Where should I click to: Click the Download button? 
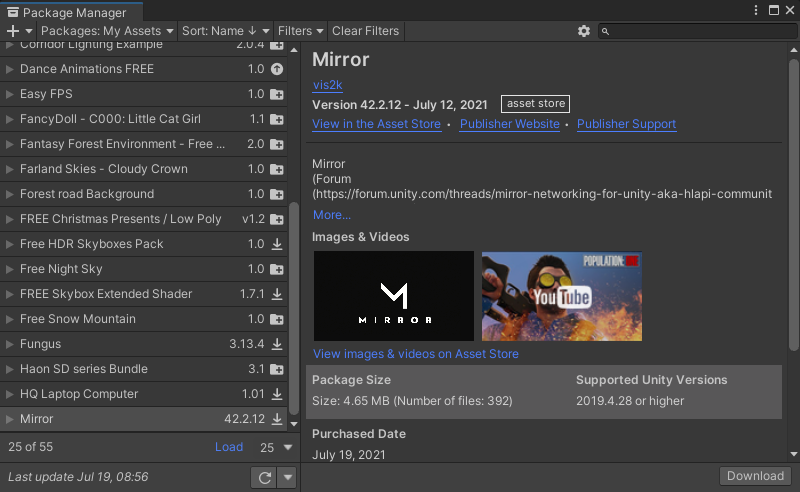(755, 476)
